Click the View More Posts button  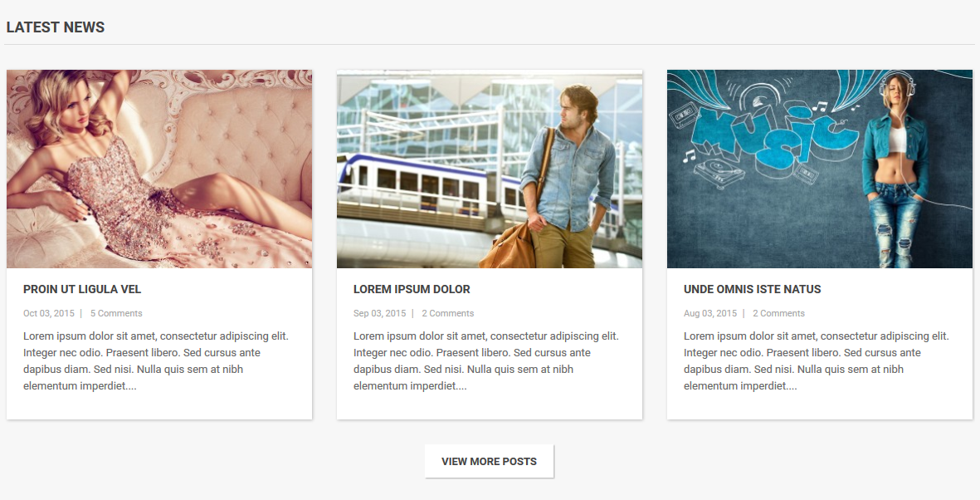coord(489,461)
